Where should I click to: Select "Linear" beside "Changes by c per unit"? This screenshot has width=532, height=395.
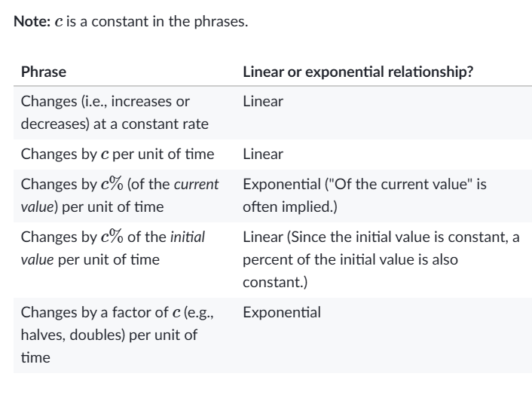tap(263, 155)
